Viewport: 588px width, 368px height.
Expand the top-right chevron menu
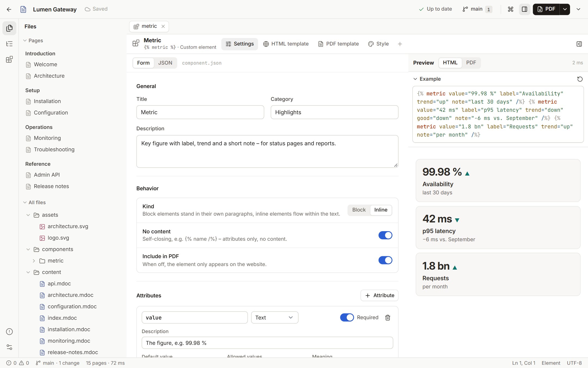coord(578,9)
